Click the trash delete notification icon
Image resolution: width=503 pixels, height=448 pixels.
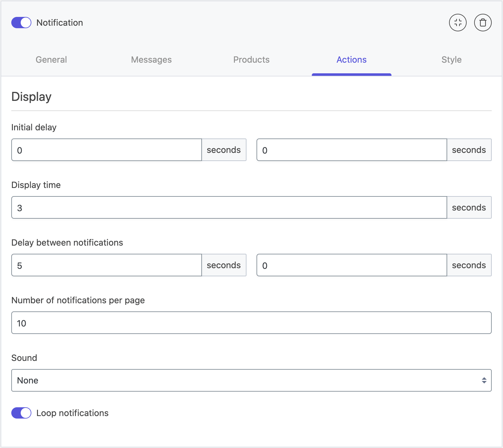click(483, 23)
